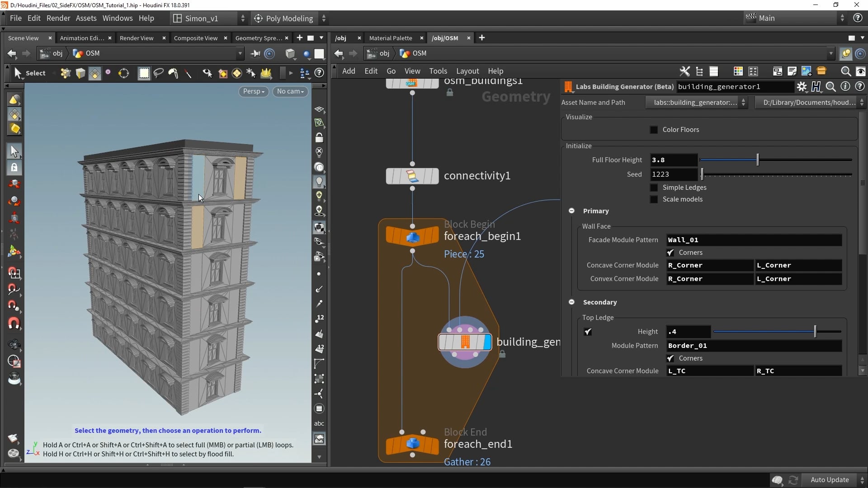Open the view menu help question mark icon
This screenshot has height=488, width=868.
(x=320, y=73)
